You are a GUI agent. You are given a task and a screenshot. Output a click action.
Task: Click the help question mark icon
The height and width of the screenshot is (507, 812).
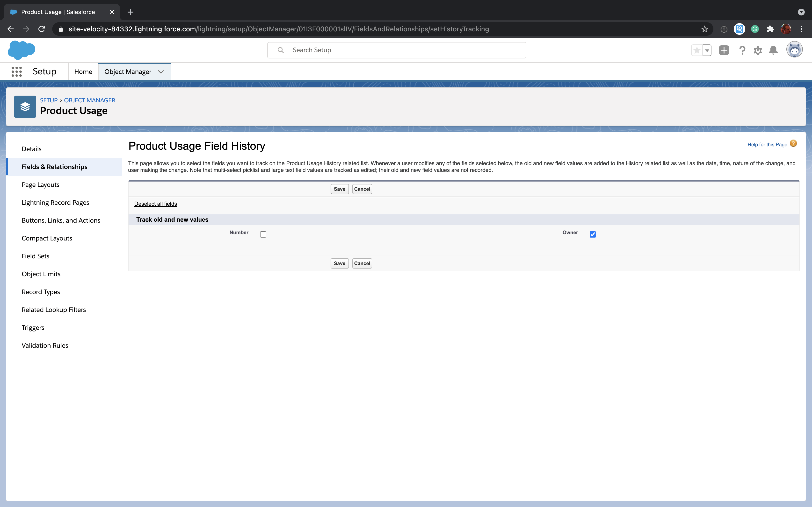point(742,50)
